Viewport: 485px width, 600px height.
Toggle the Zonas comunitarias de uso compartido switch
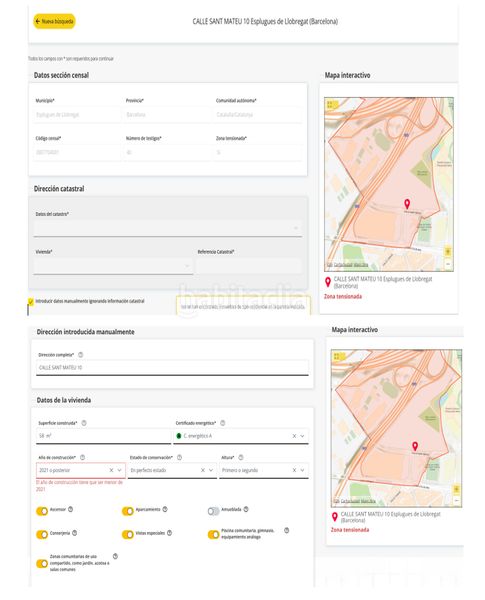click(x=42, y=563)
